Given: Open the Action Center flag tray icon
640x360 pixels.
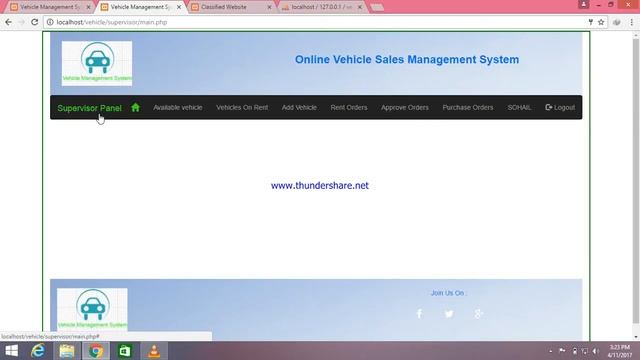Looking at the screenshot, I should [562, 351].
